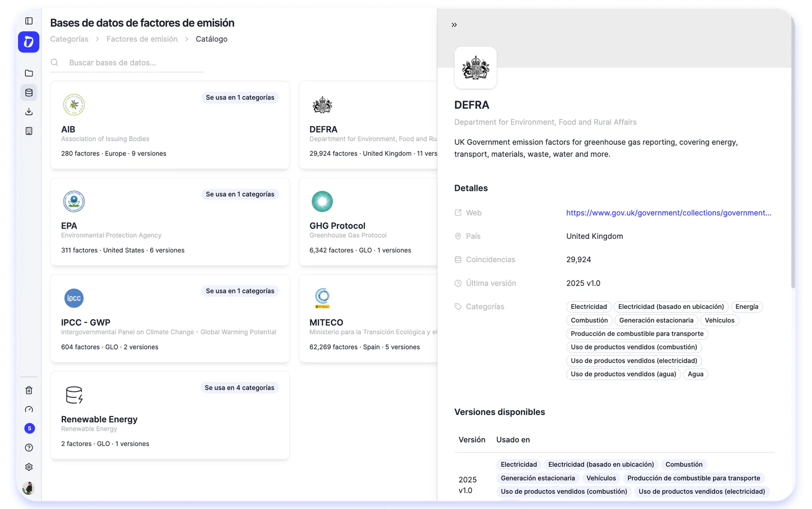The image size is (812, 509).
Task: Click the AIB logo icon
Action: coord(74,105)
